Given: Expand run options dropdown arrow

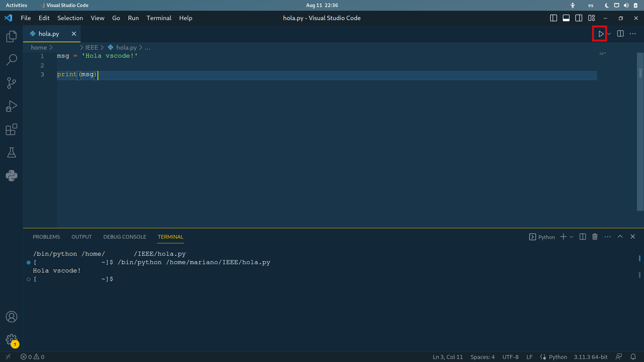Looking at the screenshot, I should tap(609, 34).
